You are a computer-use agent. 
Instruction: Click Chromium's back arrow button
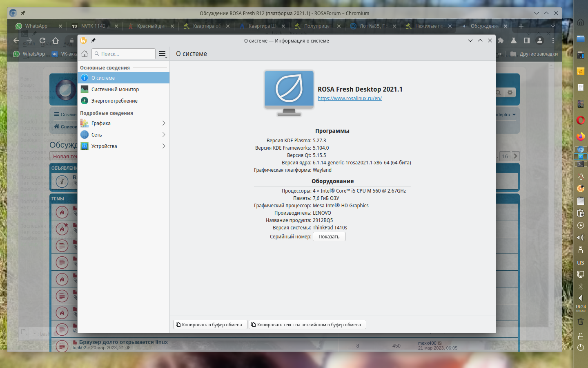pyautogui.click(x=16, y=40)
